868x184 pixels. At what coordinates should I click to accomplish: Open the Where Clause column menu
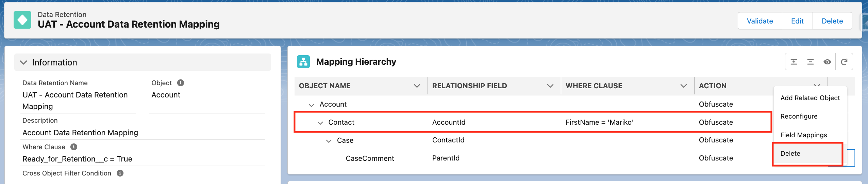point(684,86)
